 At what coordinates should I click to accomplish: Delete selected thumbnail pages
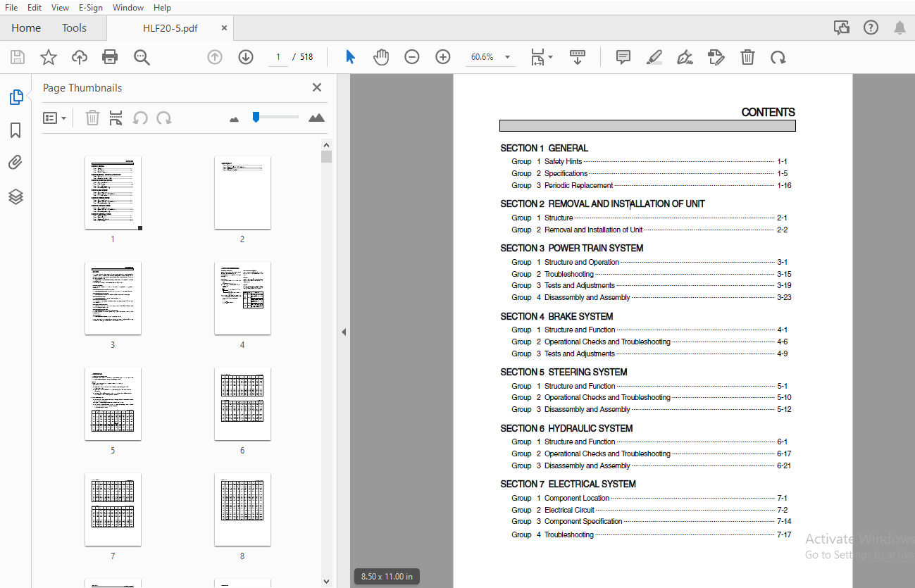point(92,118)
